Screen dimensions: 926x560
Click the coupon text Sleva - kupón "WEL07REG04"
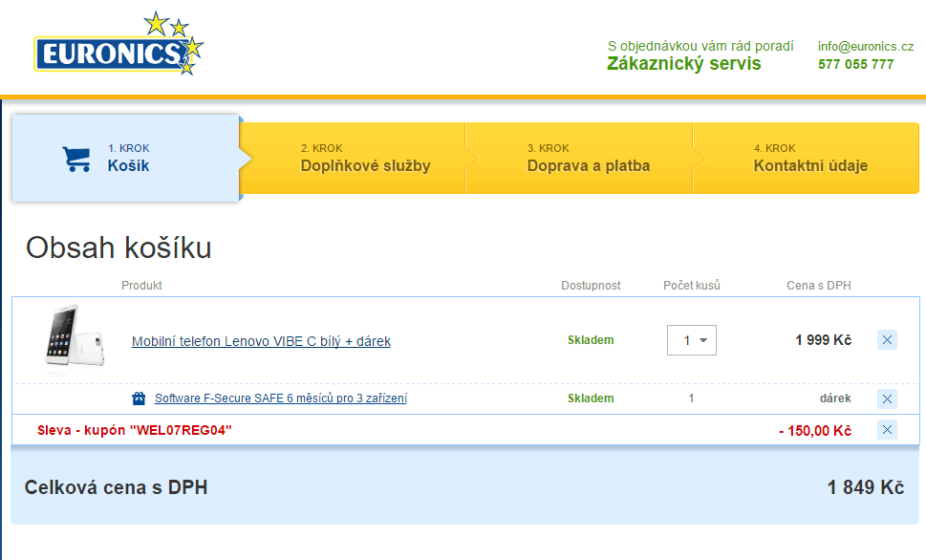134,430
